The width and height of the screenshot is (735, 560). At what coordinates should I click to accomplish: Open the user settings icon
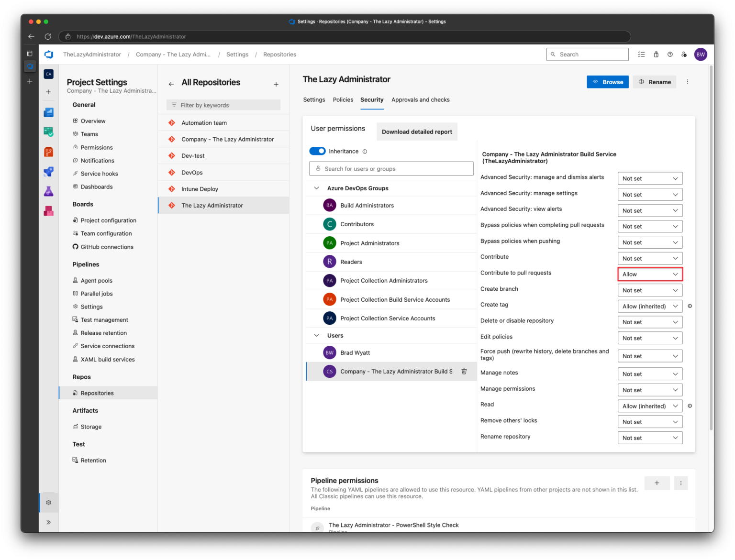[684, 55]
